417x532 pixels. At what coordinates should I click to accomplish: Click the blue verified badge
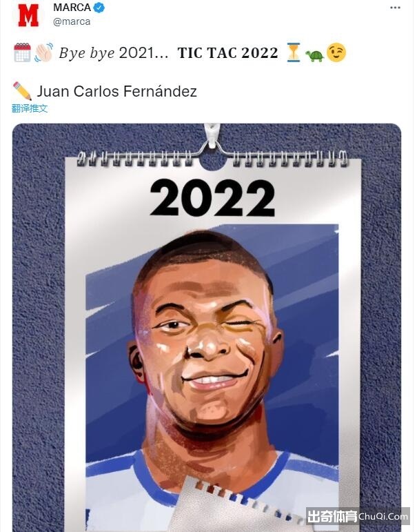99,8
